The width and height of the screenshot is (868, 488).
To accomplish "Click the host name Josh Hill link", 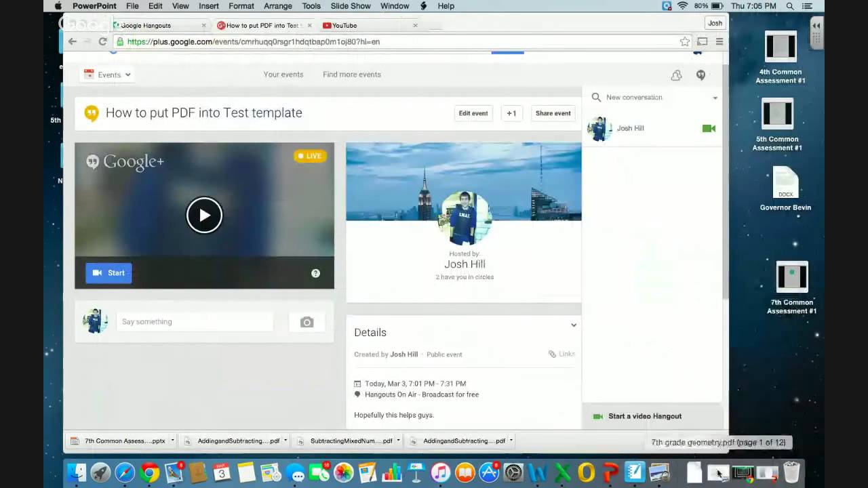I will [465, 264].
